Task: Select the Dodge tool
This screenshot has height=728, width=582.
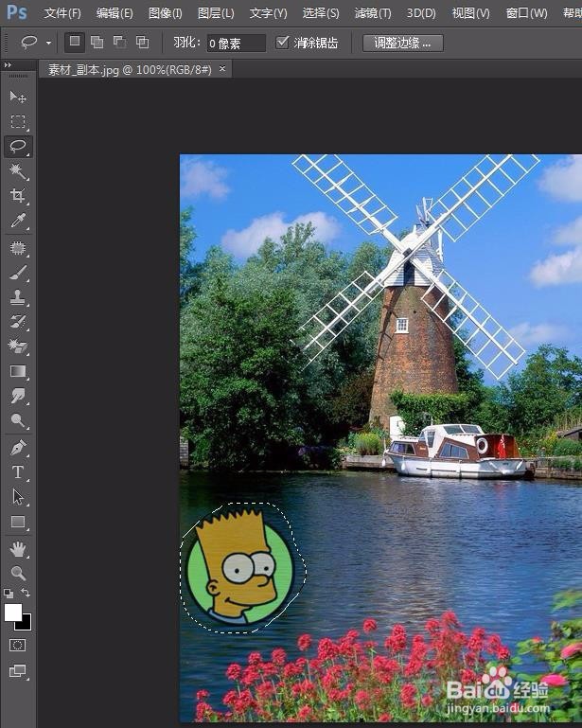Action: point(18,420)
